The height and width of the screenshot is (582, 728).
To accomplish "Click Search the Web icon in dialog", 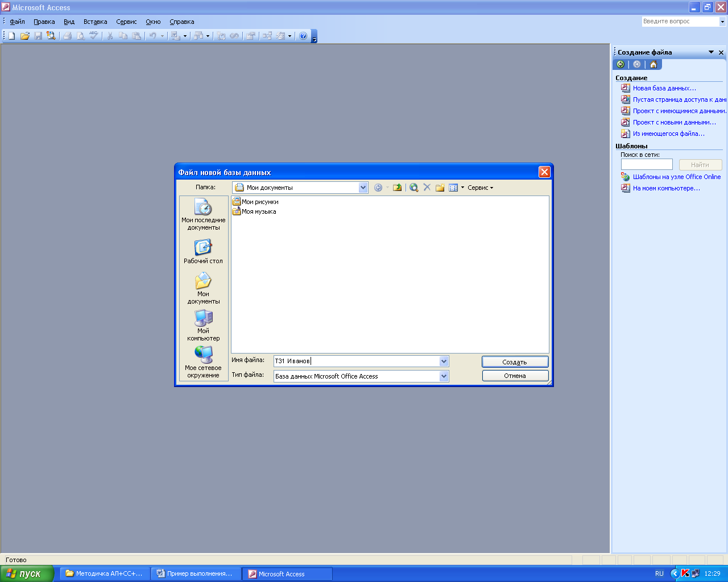I will [x=414, y=188].
